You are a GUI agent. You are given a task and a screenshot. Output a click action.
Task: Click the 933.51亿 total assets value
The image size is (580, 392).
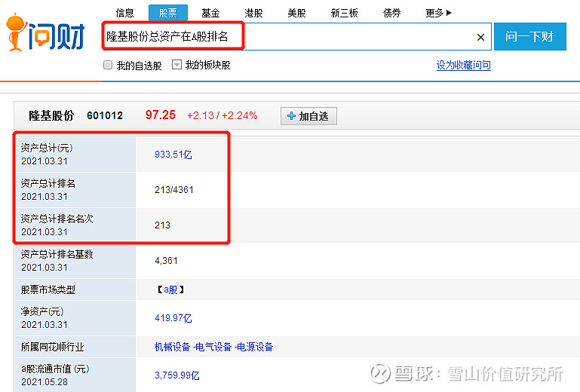pyautogui.click(x=173, y=155)
